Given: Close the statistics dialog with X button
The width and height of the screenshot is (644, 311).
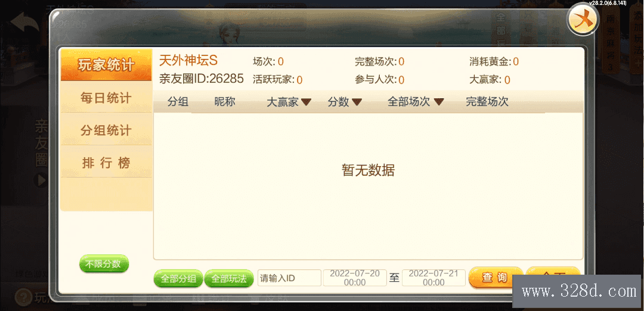Looking at the screenshot, I should tap(583, 20).
